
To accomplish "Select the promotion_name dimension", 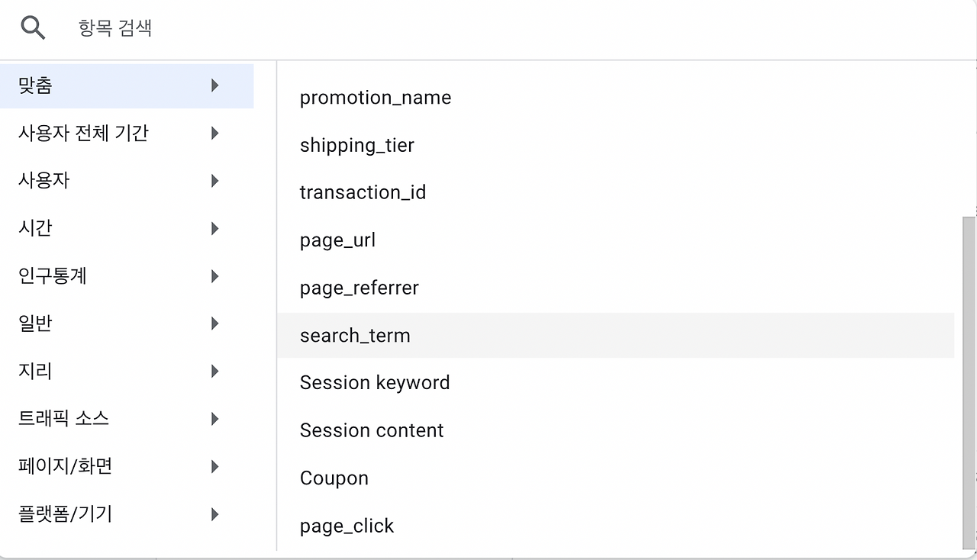I will click(376, 98).
